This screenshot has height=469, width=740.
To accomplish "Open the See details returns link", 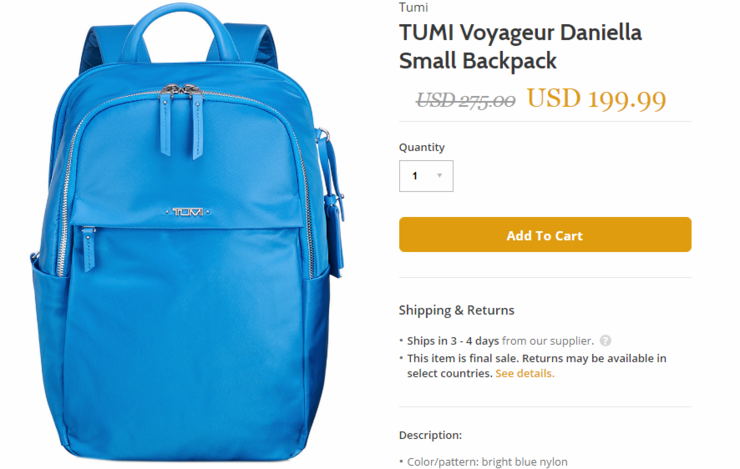I will [525, 373].
